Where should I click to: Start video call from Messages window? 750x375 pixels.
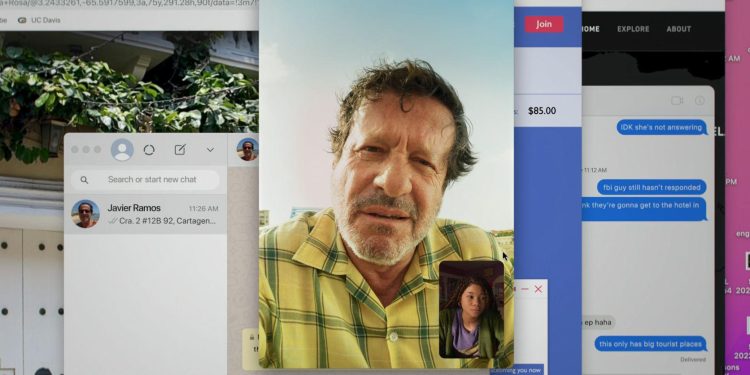coord(676,100)
